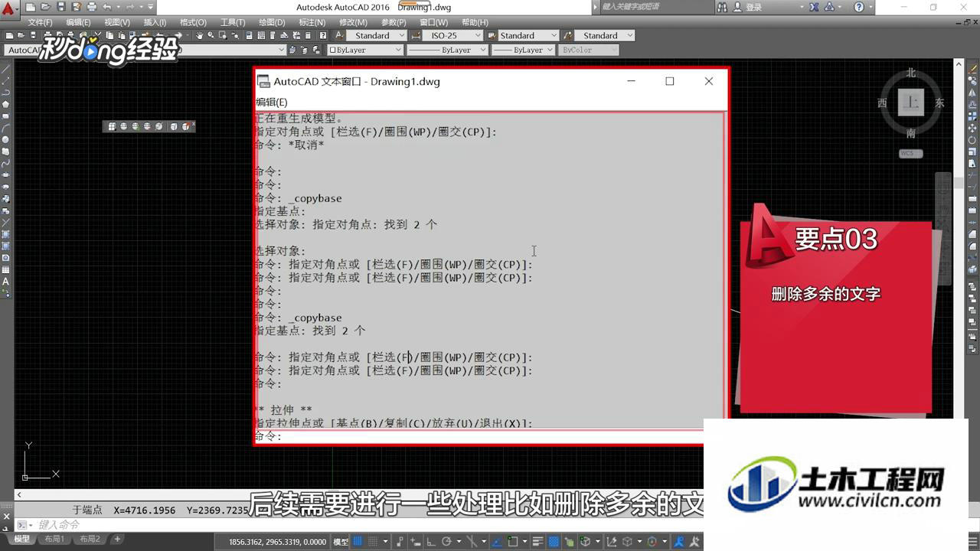Open 编辑(E) menu in text window
This screenshot has height=551, width=980.
pyautogui.click(x=271, y=102)
